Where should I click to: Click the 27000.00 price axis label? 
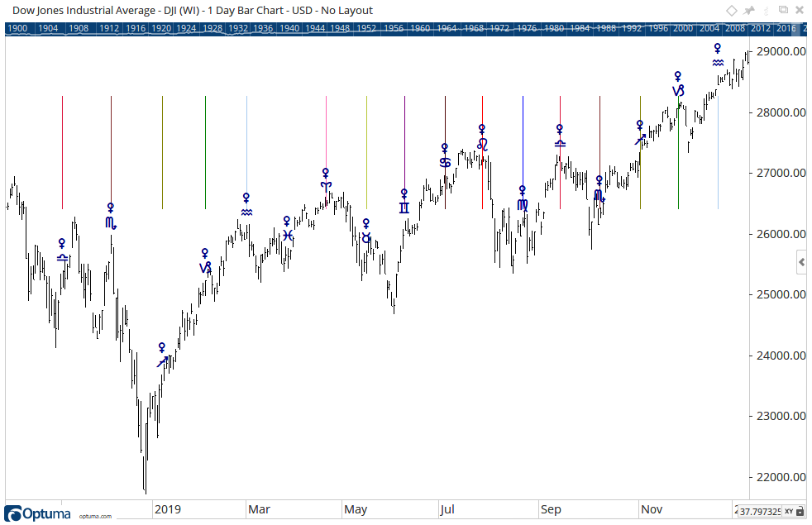[x=781, y=173]
